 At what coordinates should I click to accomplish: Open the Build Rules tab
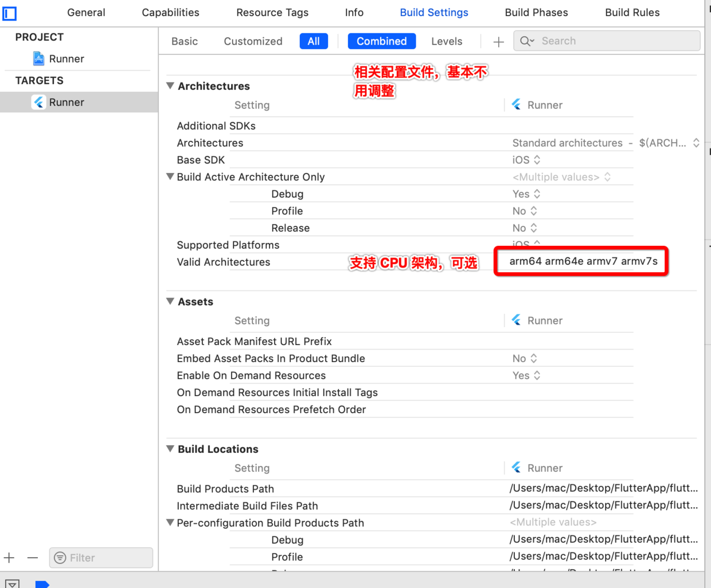point(632,13)
